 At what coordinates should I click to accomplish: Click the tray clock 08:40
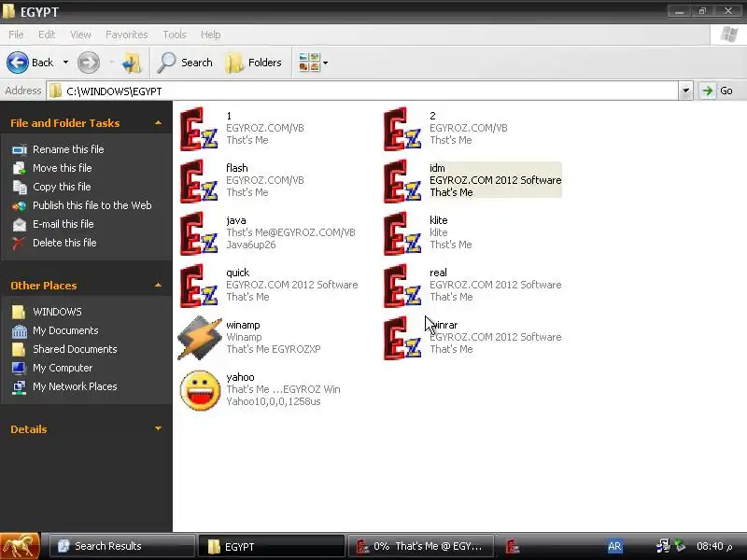[x=714, y=546]
